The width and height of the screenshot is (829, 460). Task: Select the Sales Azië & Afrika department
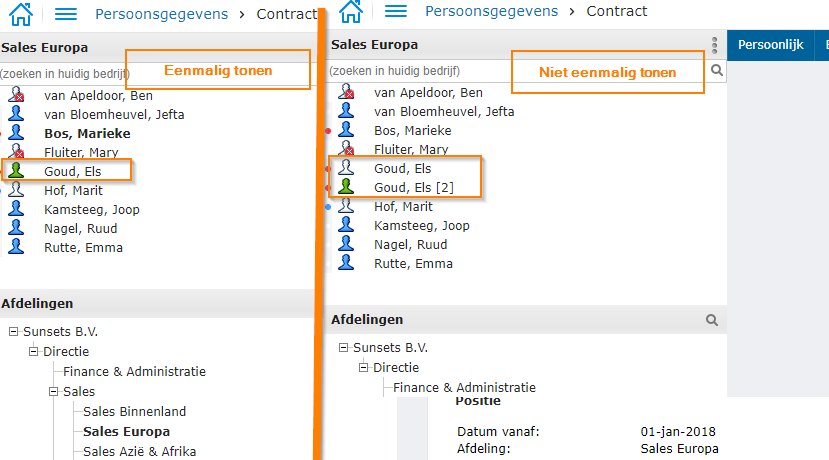click(x=139, y=451)
